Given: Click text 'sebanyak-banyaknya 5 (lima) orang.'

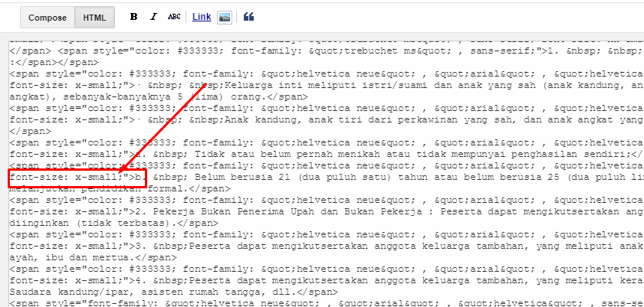Looking at the screenshot, I should pos(166,97).
